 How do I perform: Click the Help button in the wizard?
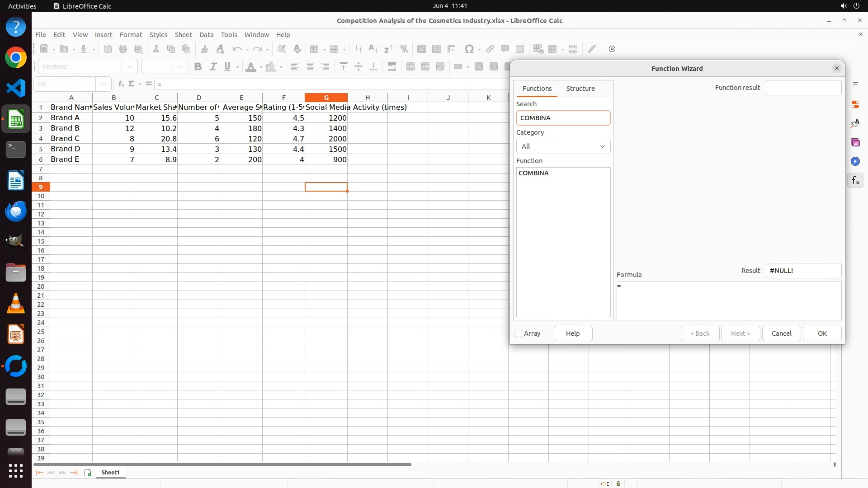click(x=572, y=333)
